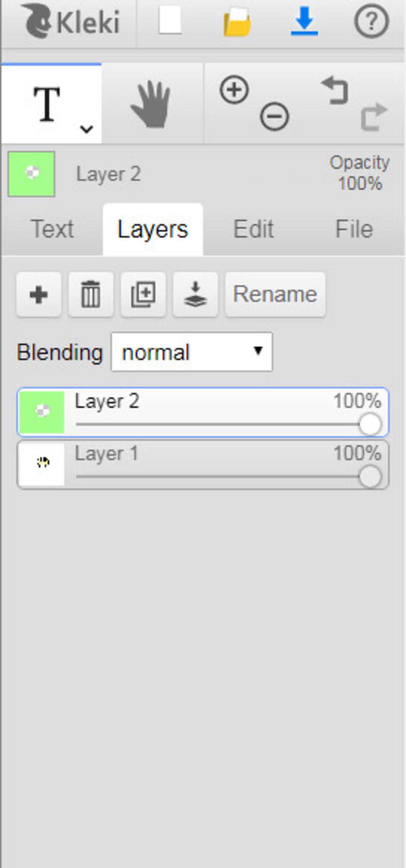Switch to the Edit tab
The width and height of the screenshot is (406, 868).
coord(253,229)
